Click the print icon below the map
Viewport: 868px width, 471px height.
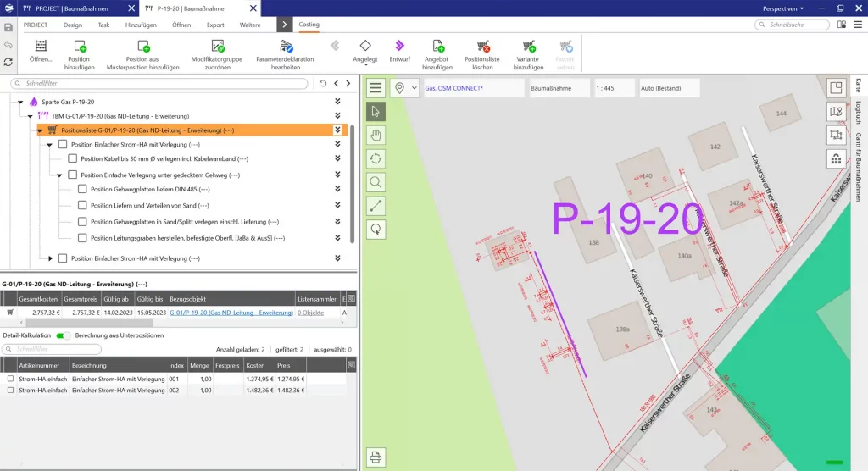(x=376, y=457)
